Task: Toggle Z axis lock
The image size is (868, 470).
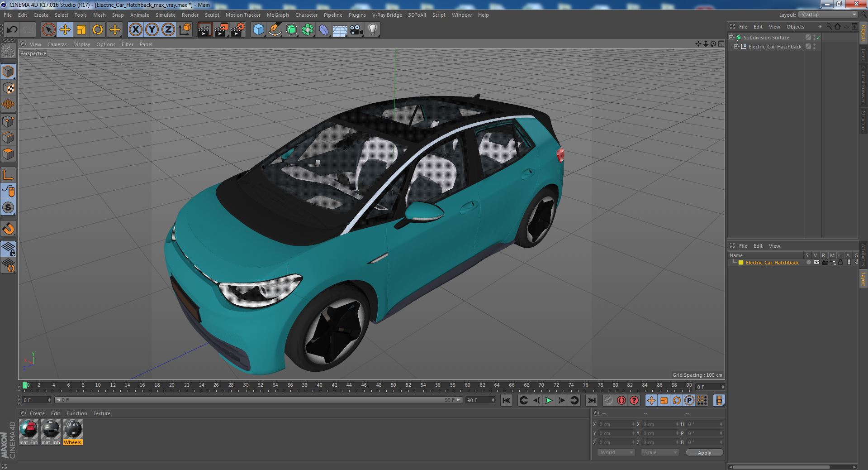Action: coord(168,30)
